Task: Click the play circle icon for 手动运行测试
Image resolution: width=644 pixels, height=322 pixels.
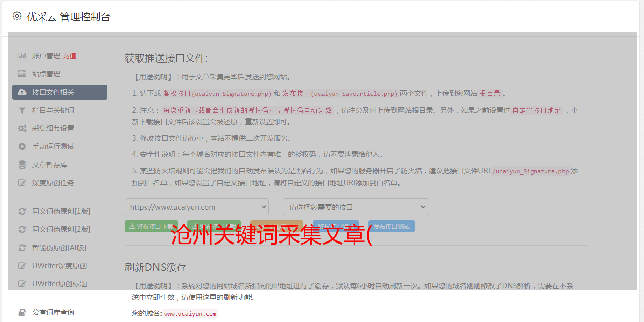Action: [22, 146]
